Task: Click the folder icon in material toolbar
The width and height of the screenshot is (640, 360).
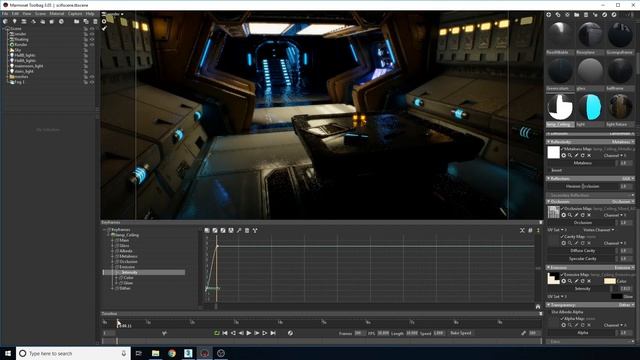Action: [576, 14]
